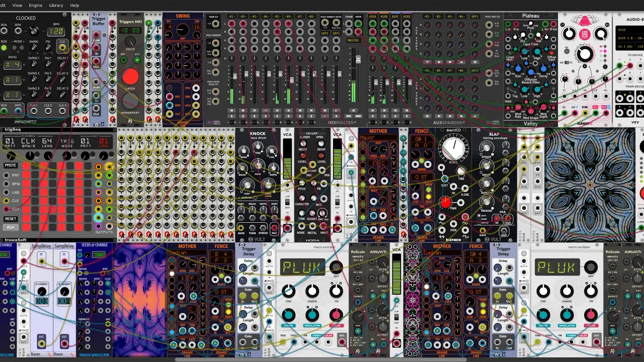This screenshot has height=362, width=644.
Task: Click the yellow SYNC jack on Chronoblob
Action: coord(585,113)
